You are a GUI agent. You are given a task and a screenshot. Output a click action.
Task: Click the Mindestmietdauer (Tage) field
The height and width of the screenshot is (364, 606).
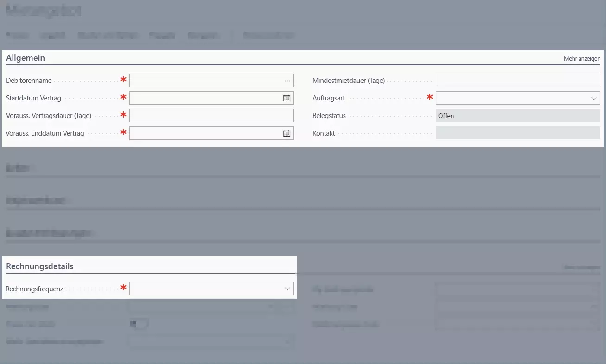(518, 81)
